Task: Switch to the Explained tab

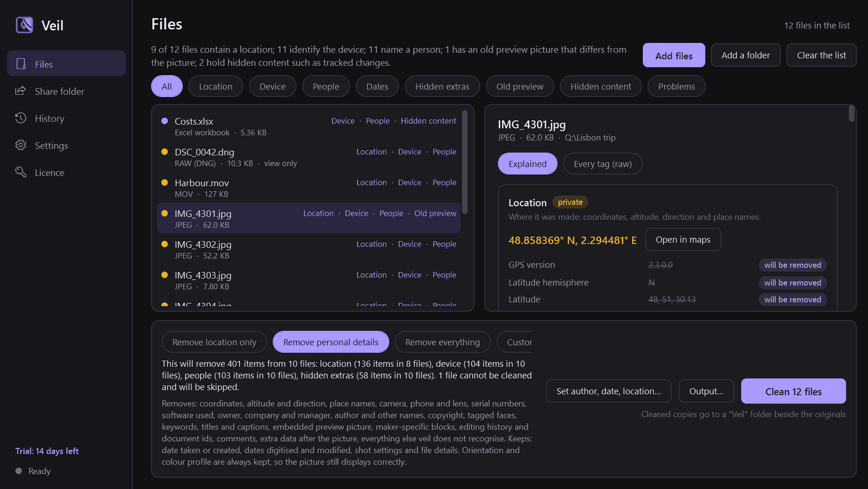Action: (528, 164)
